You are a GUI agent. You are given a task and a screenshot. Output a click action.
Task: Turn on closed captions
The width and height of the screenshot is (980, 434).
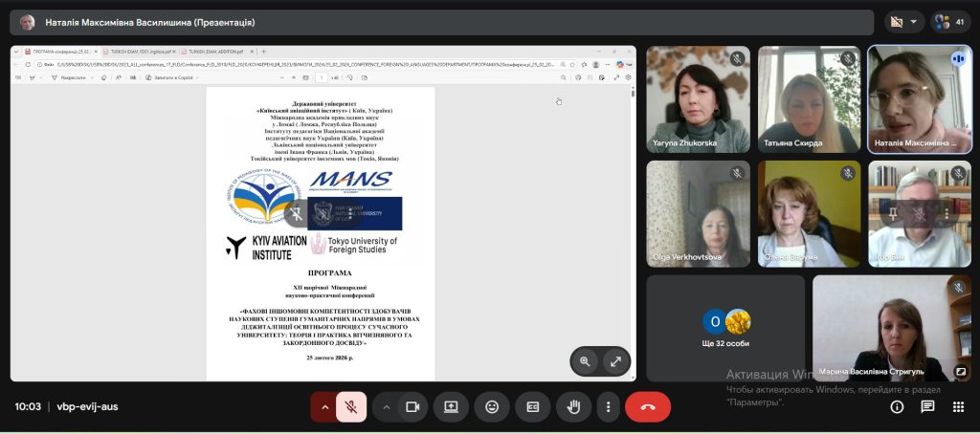tap(532, 407)
